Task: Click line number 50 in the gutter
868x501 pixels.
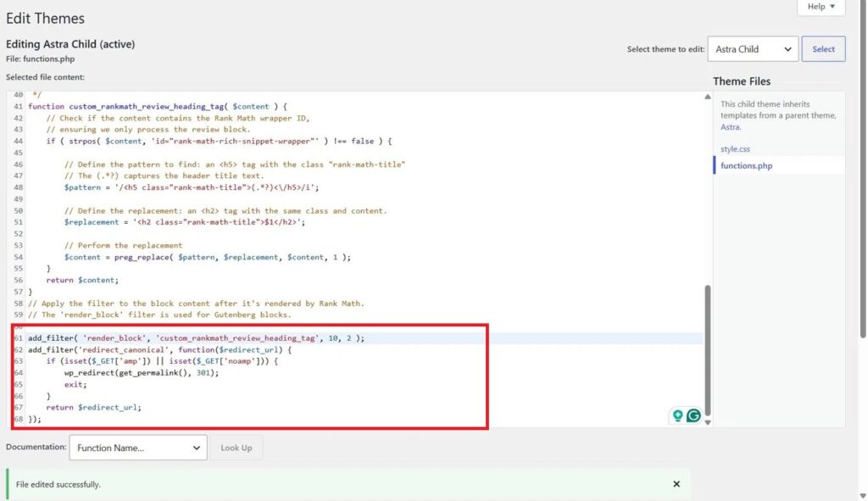Action: tap(19, 210)
